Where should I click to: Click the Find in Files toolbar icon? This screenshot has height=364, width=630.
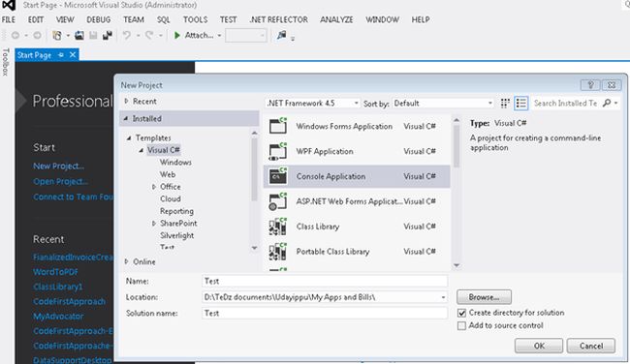point(281,35)
